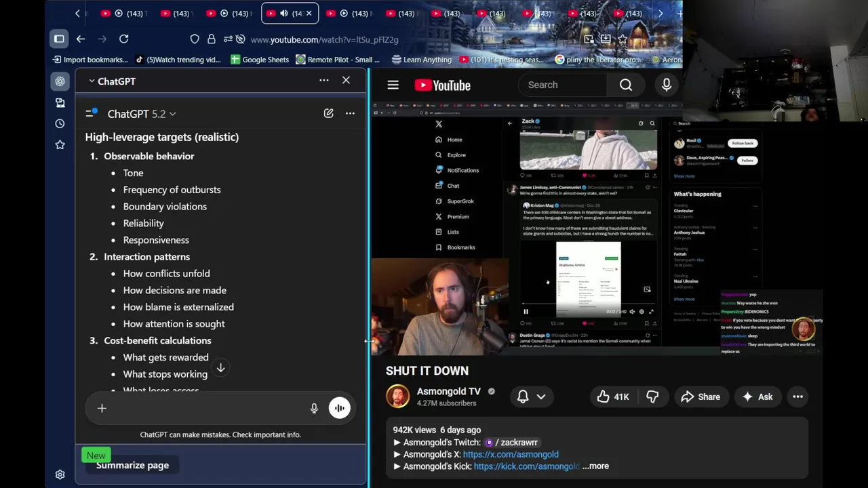Image resolution: width=868 pixels, height=488 pixels.
Task: Open Google Sheets bookmark
Action: [260, 60]
